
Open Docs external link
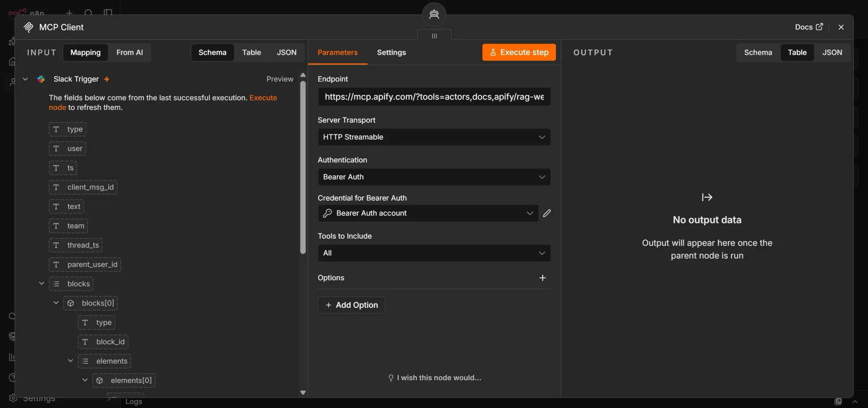pyautogui.click(x=809, y=27)
